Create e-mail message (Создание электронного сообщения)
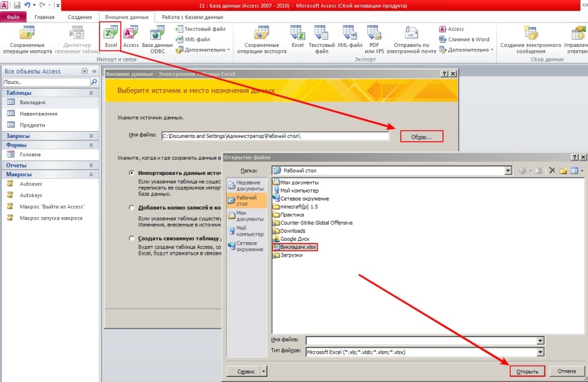This screenshot has height=382, width=588. (531, 40)
